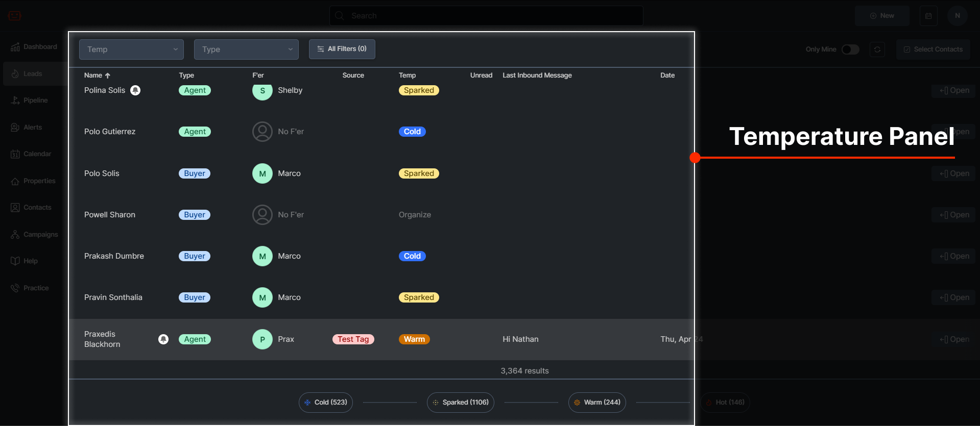Go to Pipeline in the sidebar
The height and width of the screenshot is (426, 980).
point(35,101)
